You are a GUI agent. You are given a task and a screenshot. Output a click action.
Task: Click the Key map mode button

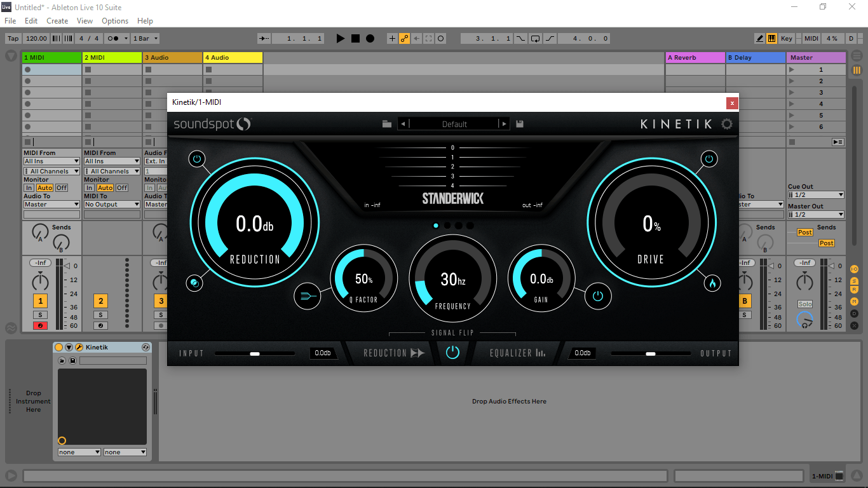coord(787,39)
